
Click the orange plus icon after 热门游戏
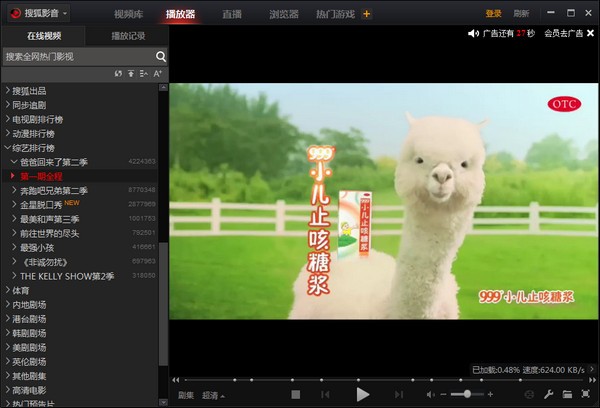point(366,14)
